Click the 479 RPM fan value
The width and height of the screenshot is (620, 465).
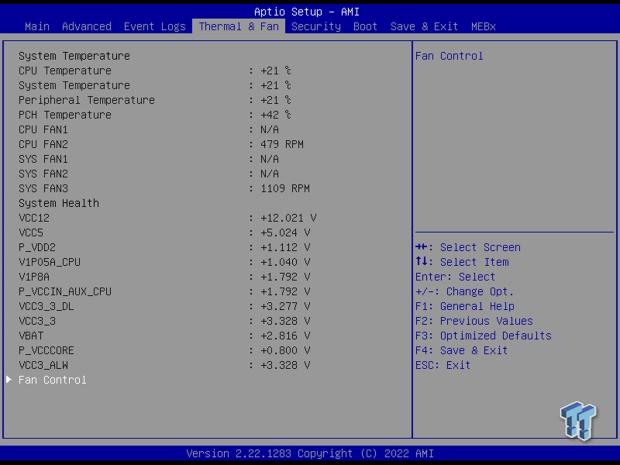click(282, 144)
